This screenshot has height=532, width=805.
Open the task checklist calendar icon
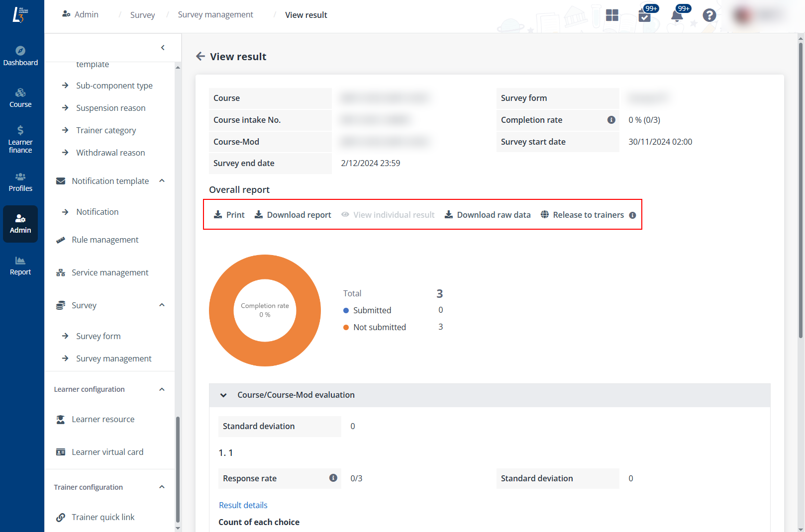(644, 16)
